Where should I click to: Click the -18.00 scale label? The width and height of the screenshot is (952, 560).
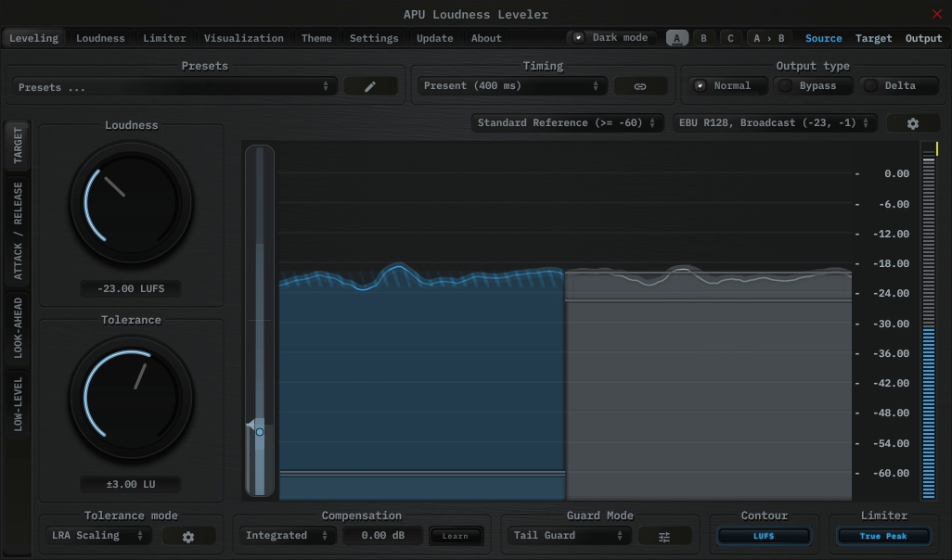tap(891, 264)
